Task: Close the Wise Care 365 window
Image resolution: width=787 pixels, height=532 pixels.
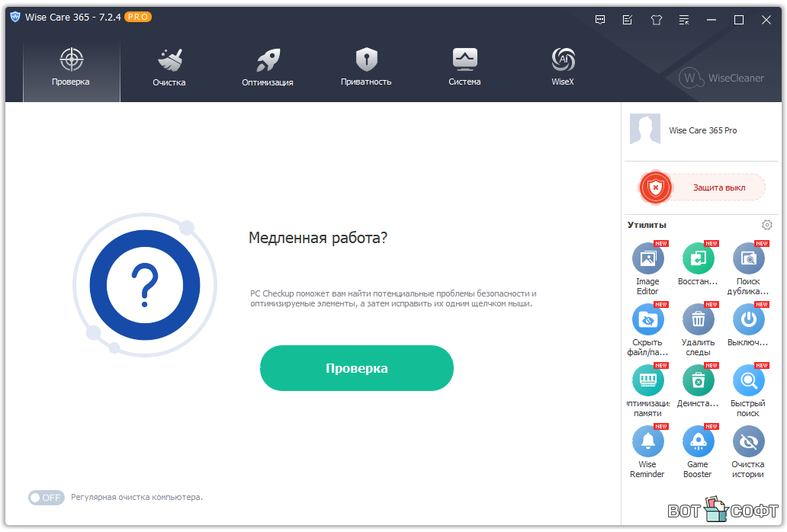Action: point(766,20)
